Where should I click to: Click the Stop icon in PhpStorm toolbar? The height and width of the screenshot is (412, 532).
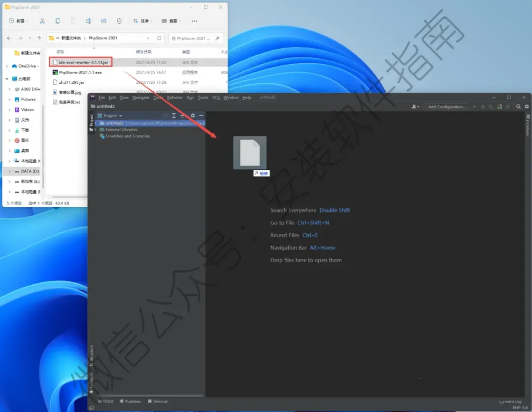click(507, 106)
